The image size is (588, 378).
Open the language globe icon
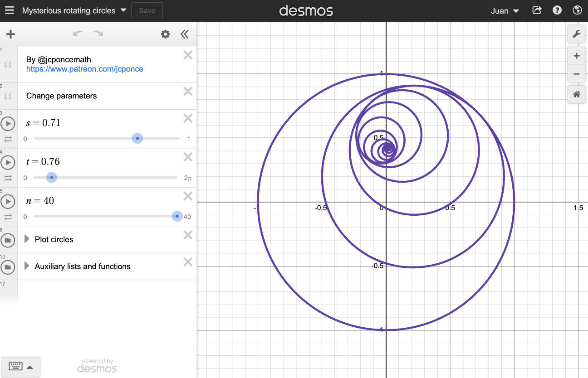[x=578, y=10]
